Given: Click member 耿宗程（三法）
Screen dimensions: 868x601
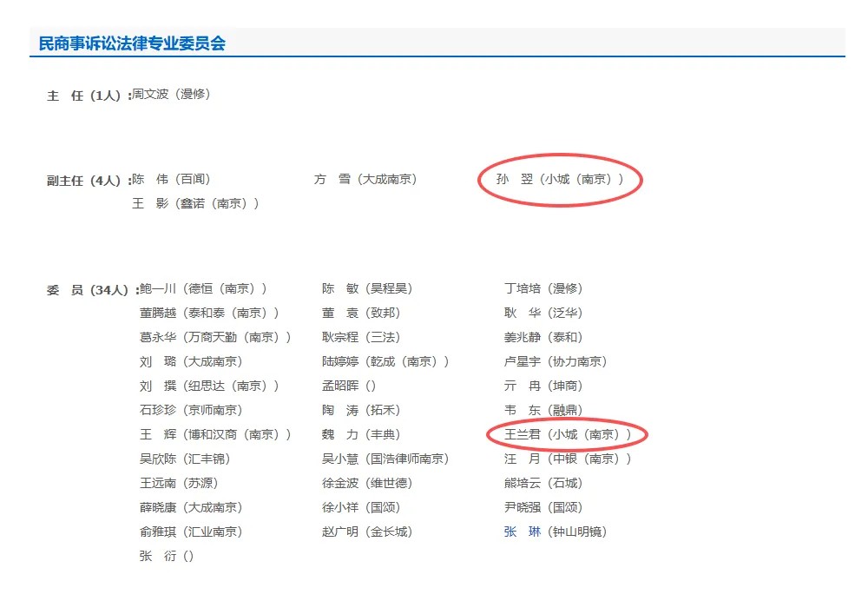Looking at the screenshot, I should click(x=360, y=338).
